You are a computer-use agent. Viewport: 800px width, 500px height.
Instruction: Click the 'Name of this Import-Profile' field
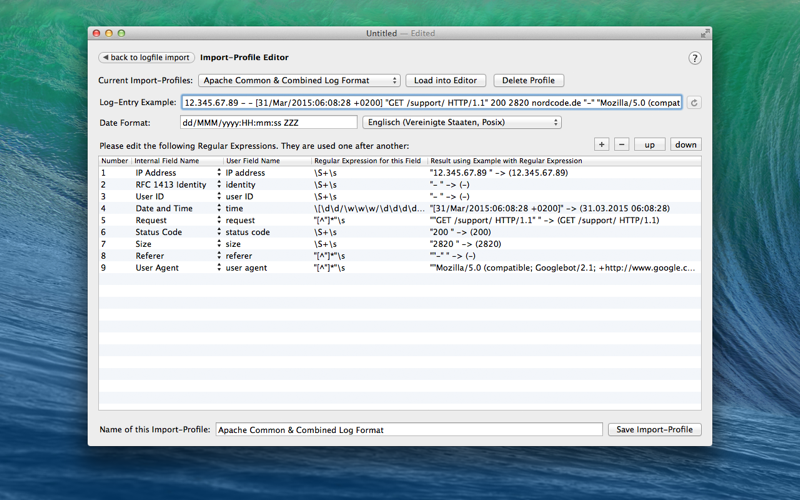(409, 430)
